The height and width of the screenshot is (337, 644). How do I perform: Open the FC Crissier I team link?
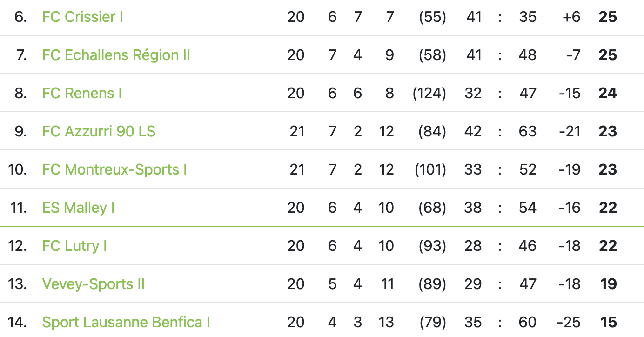click(82, 17)
